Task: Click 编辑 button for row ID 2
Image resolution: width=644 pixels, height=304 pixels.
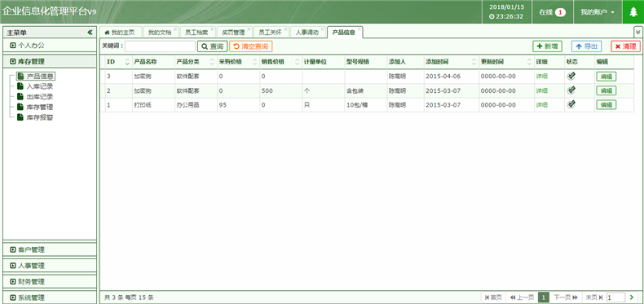Action: coord(607,90)
